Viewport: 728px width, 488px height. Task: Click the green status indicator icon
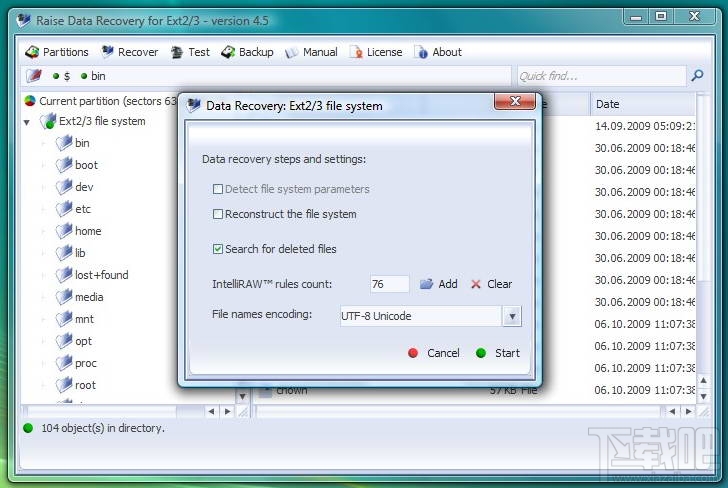[28, 428]
